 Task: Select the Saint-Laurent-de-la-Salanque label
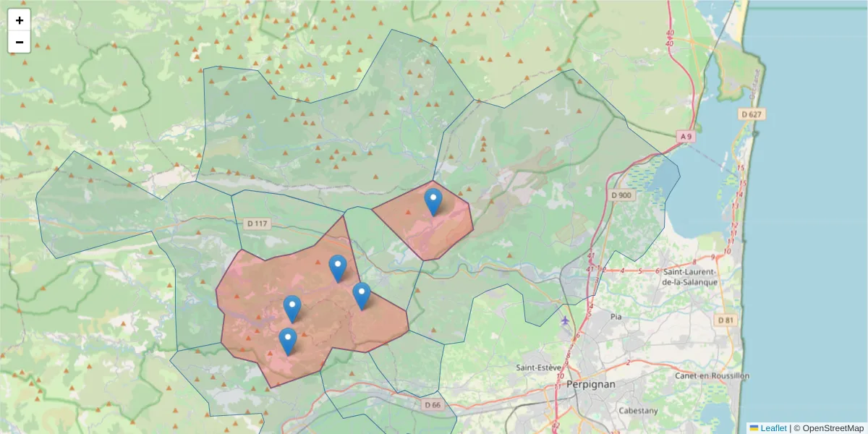coord(690,277)
